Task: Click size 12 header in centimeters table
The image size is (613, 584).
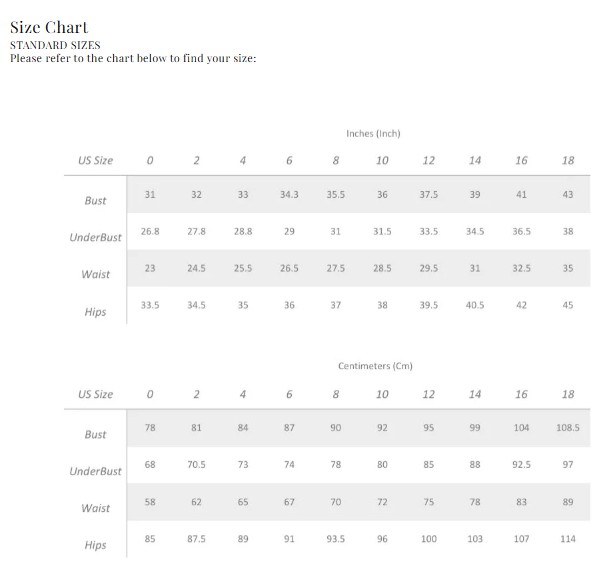Action: [429, 394]
